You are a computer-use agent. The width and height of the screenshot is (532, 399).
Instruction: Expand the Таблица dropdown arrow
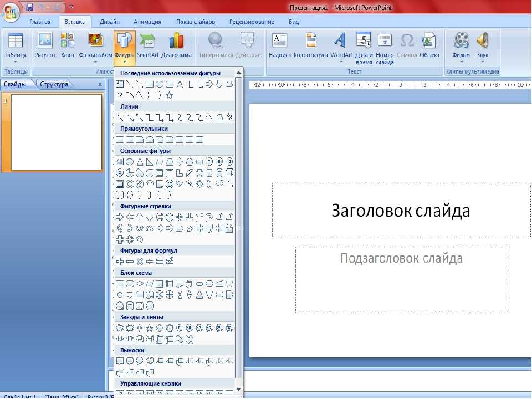pyautogui.click(x=16, y=62)
